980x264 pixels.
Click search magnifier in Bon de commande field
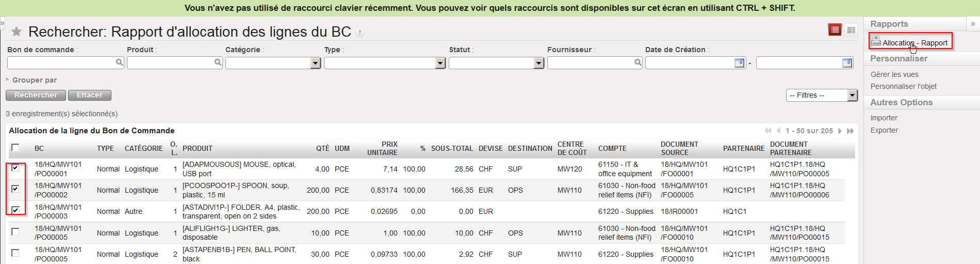[x=119, y=63]
